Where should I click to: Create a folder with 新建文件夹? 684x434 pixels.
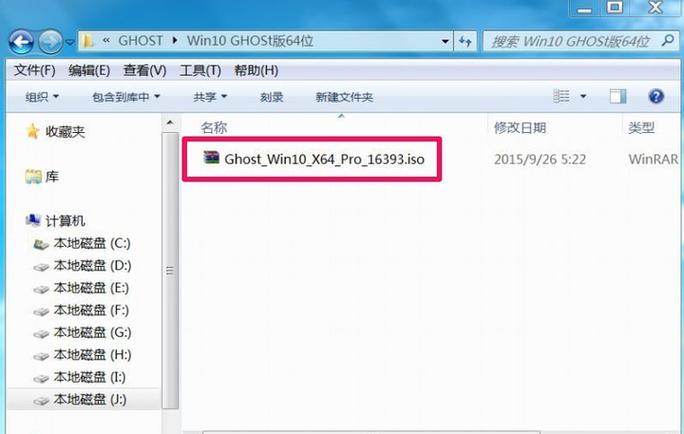tap(344, 96)
